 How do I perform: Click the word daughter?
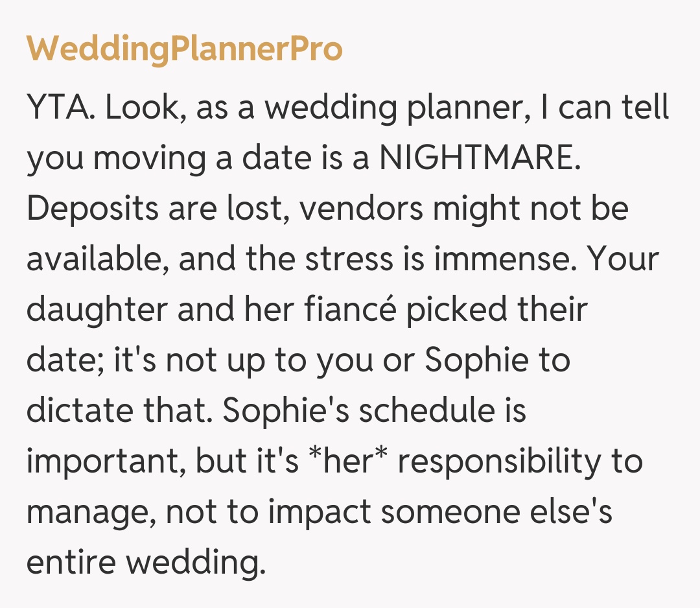[96, 310]
